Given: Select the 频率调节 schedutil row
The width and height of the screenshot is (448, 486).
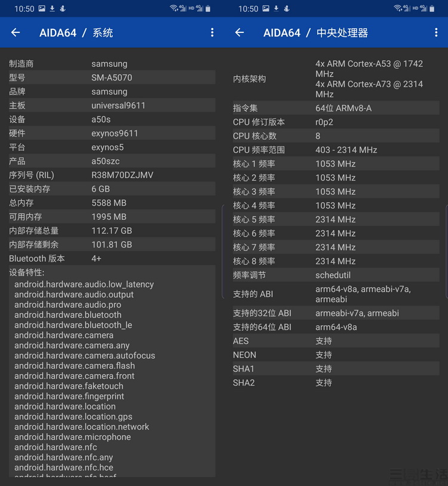Looking at the screenshot, I should pyautogui.click(x=336, y=275).
